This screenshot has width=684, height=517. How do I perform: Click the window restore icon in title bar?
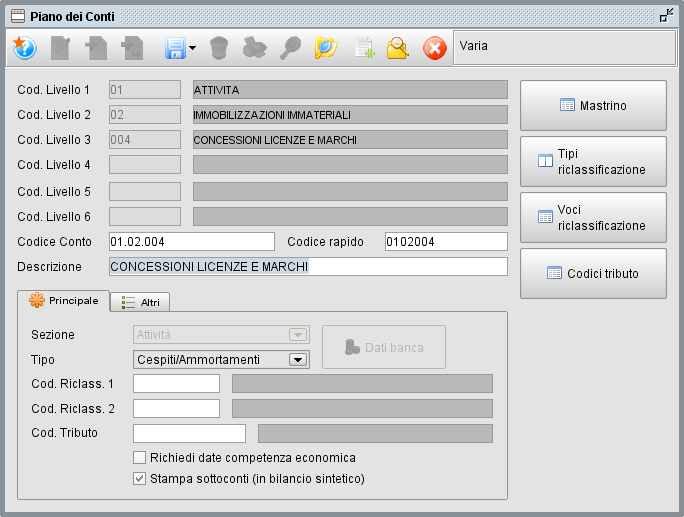coord(667,16)
